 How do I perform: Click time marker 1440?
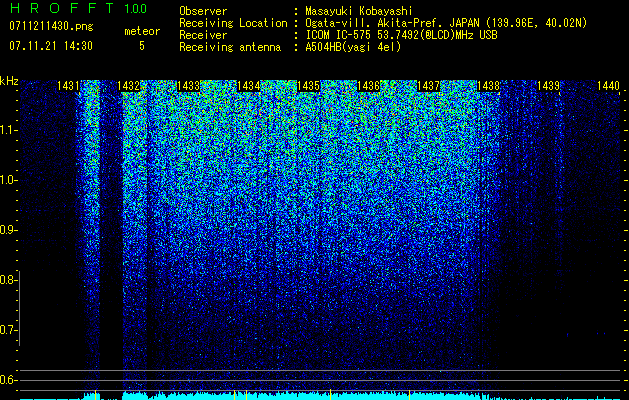pyautogui.click(x=609, y=86)
